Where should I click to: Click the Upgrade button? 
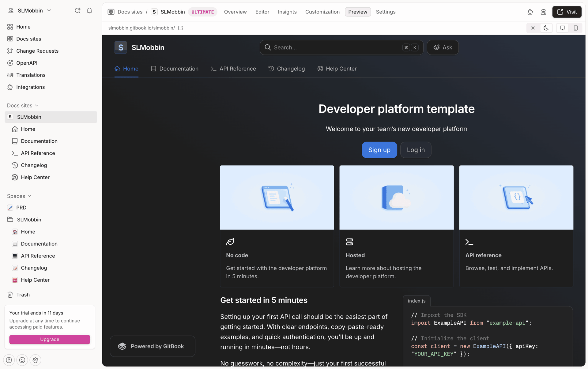[50, 339]
